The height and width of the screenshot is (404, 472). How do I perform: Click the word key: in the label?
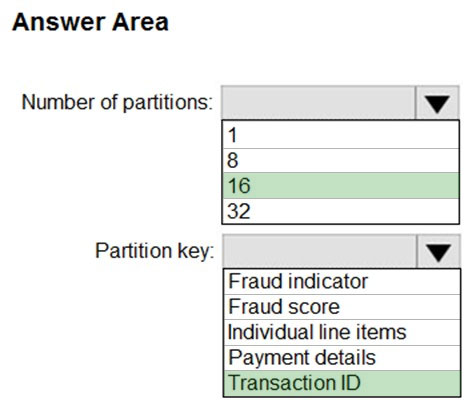(195, 251)
